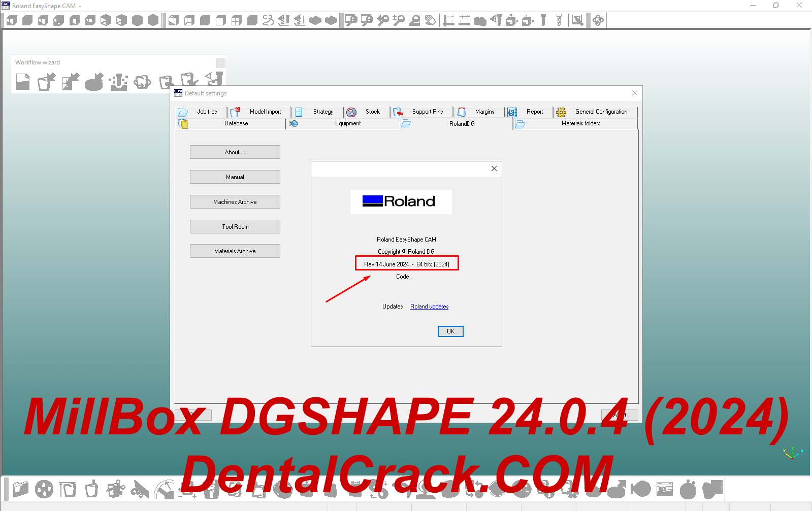Click the grid-with-arrow import wizard icon
Viewport: 812px width, 511px height.
71,81
